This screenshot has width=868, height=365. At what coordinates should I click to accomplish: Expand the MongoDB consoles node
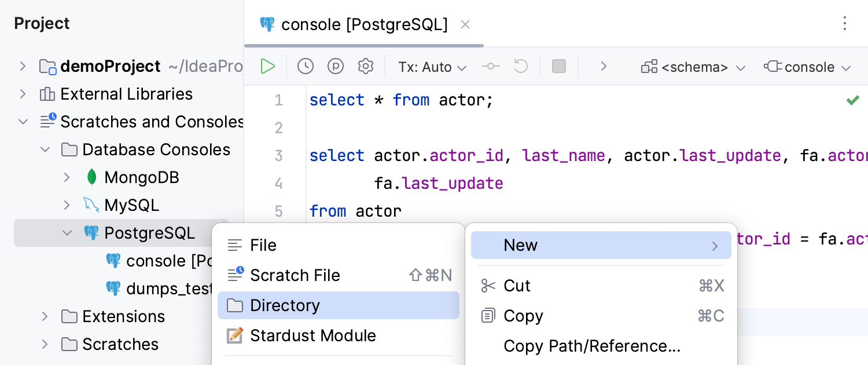(67, 177)
